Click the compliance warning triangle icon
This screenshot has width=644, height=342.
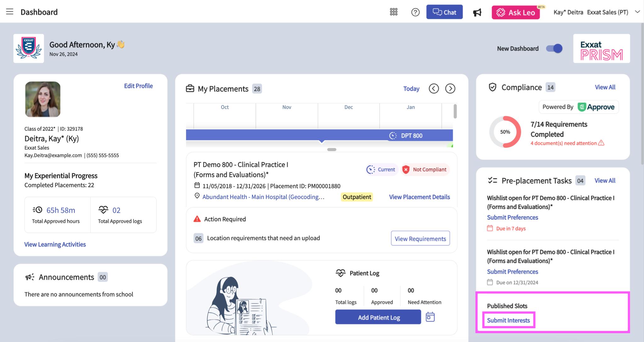pyautogui.click(x=601, y=143)
